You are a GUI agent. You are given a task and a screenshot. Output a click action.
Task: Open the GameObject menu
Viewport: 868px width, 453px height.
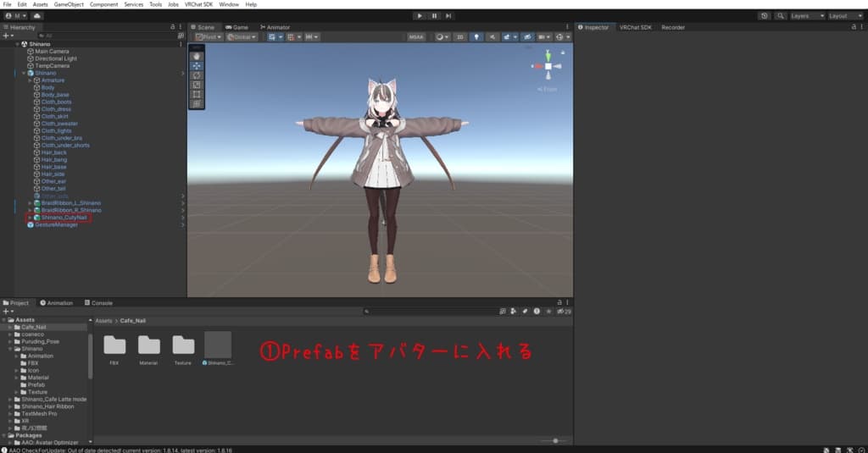point(69,4)
